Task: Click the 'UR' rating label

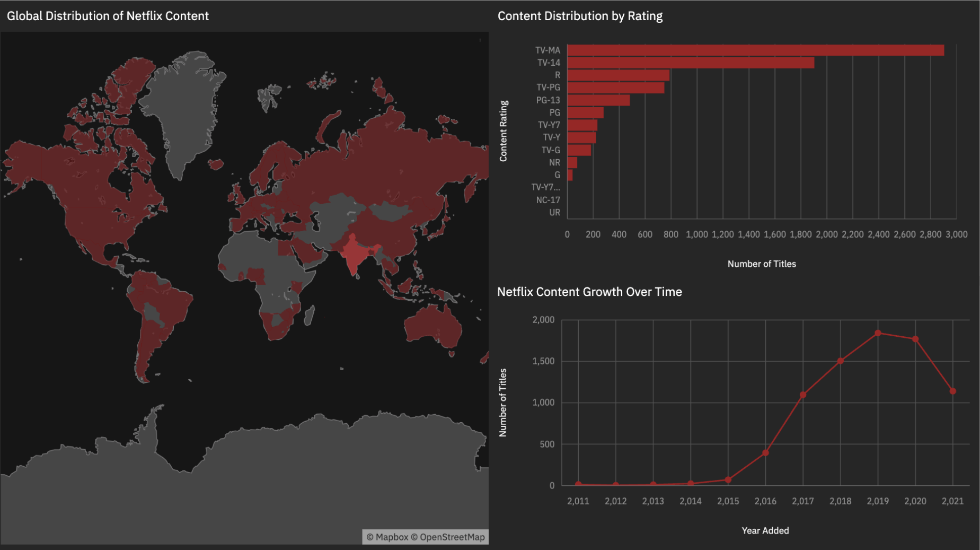Action: 554,212
